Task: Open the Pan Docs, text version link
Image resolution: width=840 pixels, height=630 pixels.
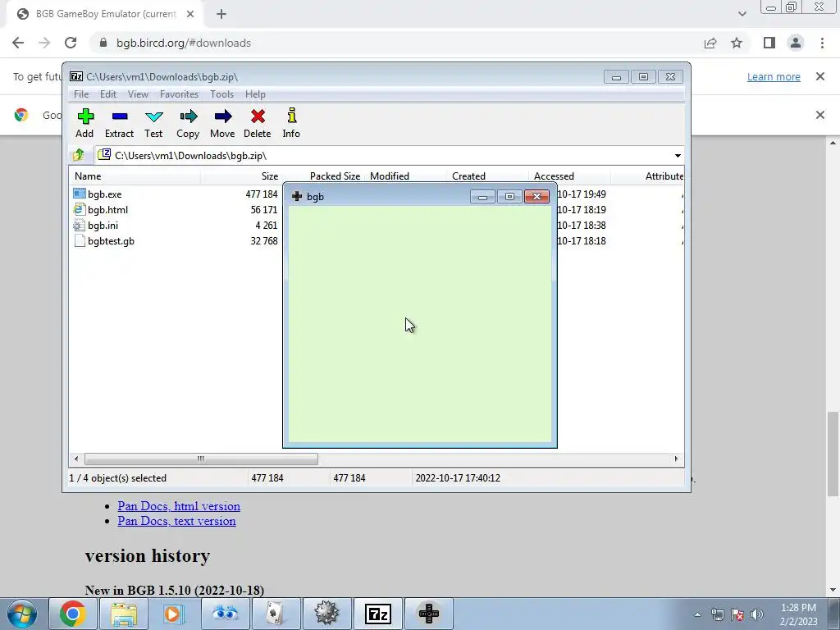Action: pos(177,521)
